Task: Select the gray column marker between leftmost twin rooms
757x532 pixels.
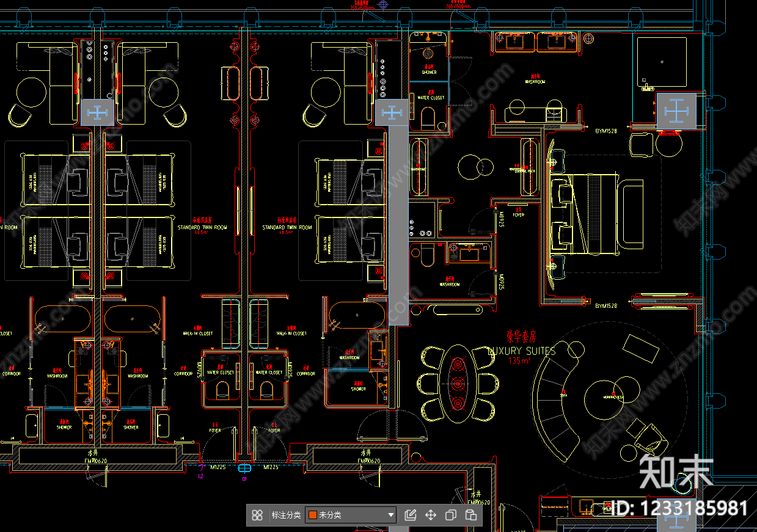Action: 97,112
